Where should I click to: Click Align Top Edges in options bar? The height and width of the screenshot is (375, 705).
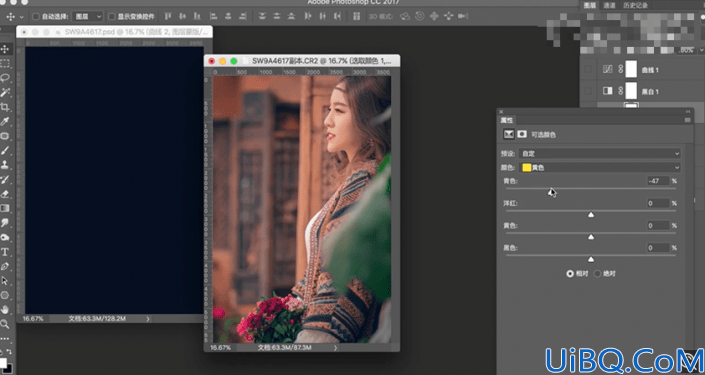168,17
